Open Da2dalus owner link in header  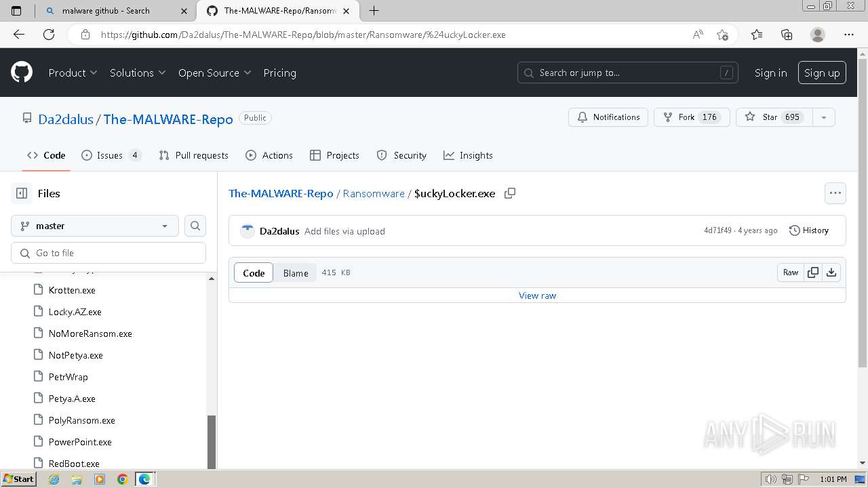pyautogui.click(x=66, y=119)
